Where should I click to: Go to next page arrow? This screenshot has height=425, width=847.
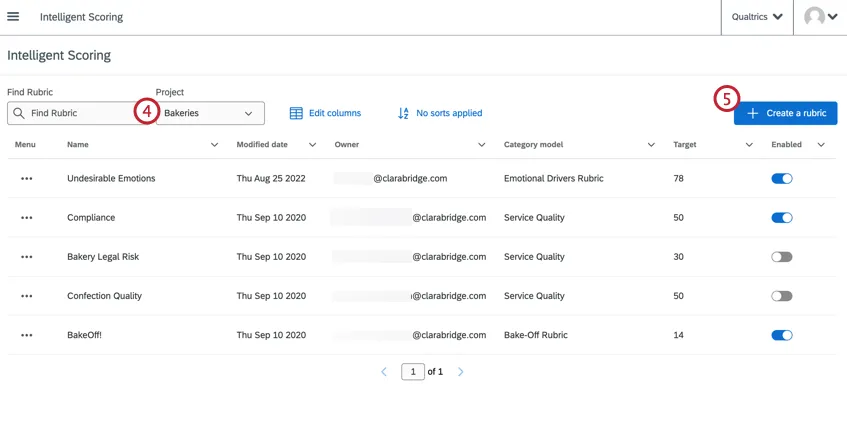(x=461, y=372)
